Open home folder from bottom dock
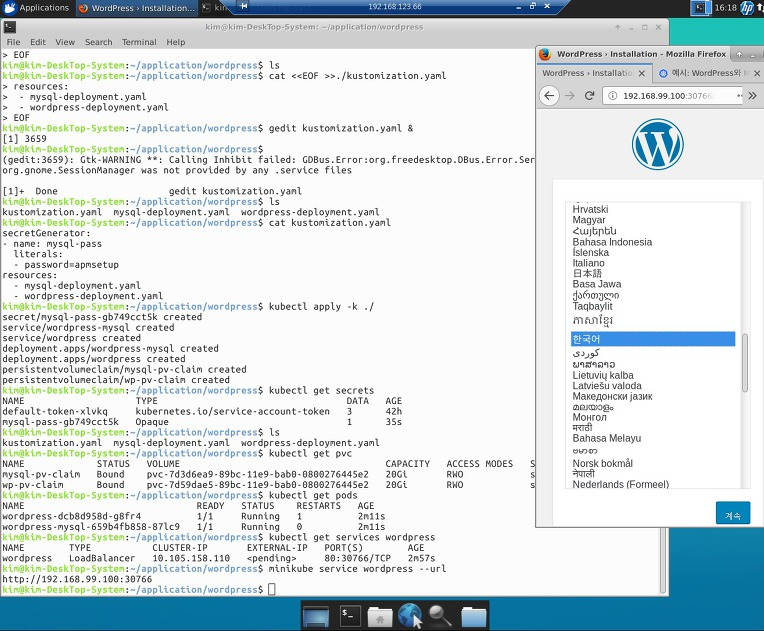 tap(380, 616)
